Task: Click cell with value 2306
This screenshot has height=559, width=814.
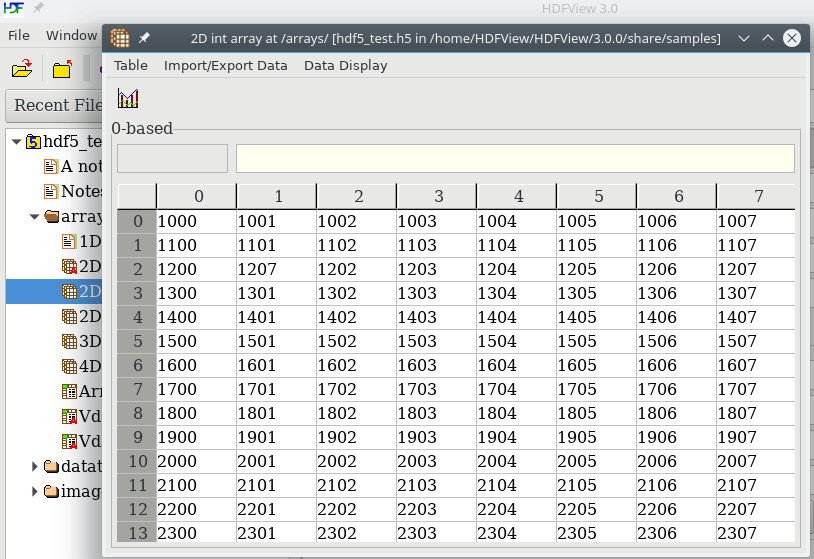Action: [676, 533]
